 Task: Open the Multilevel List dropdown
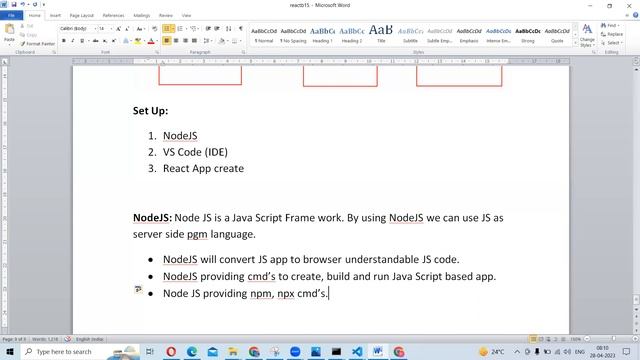click(198, 29)
